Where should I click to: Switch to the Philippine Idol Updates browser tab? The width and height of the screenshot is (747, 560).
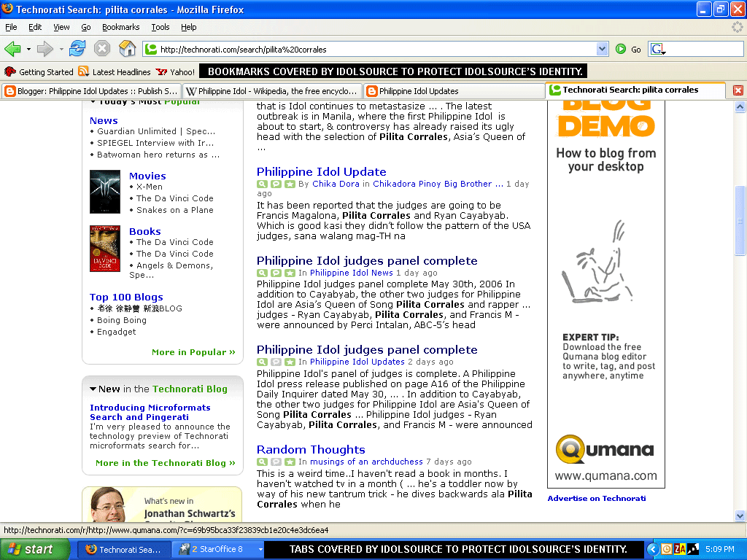click(x=453, y=91)
